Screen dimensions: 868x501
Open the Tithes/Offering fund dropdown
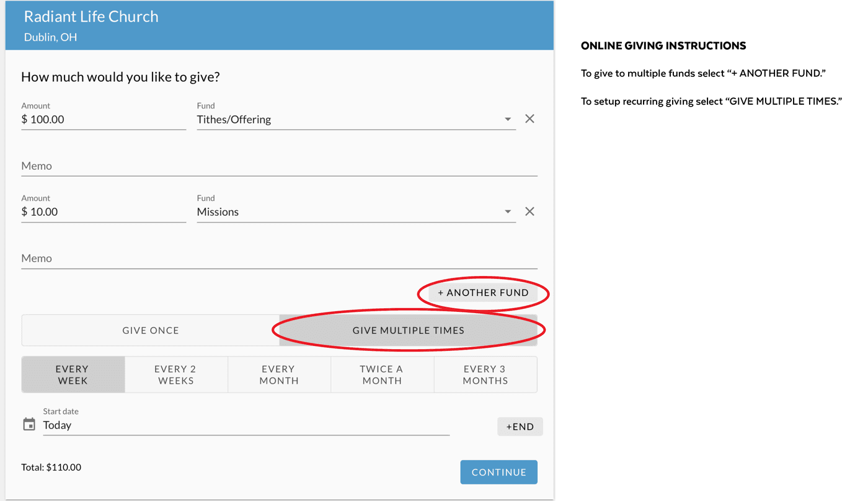356,119
